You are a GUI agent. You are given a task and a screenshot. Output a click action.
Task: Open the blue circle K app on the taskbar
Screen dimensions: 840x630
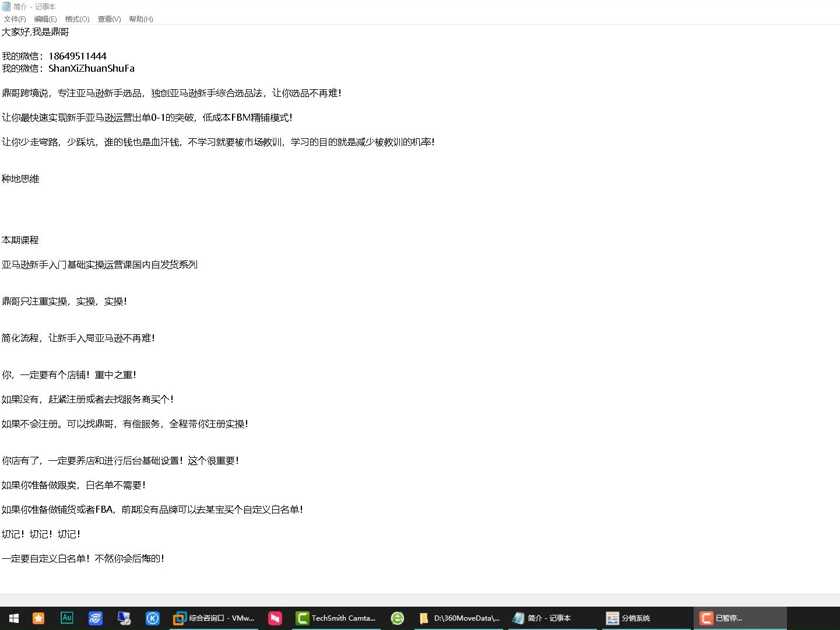click(153, 618)
